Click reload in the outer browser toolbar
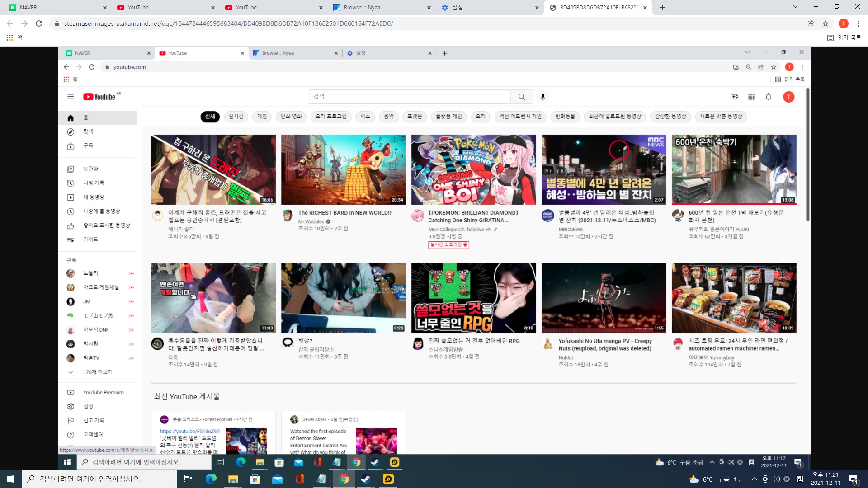The height and width of the screenshot is (488, 868). 39,23
